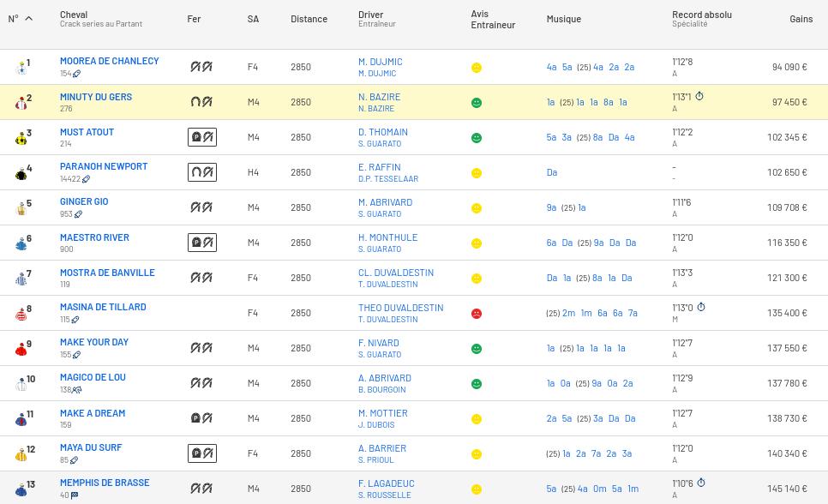Sort the table by N° column arrow

click(x=28, y=19)
